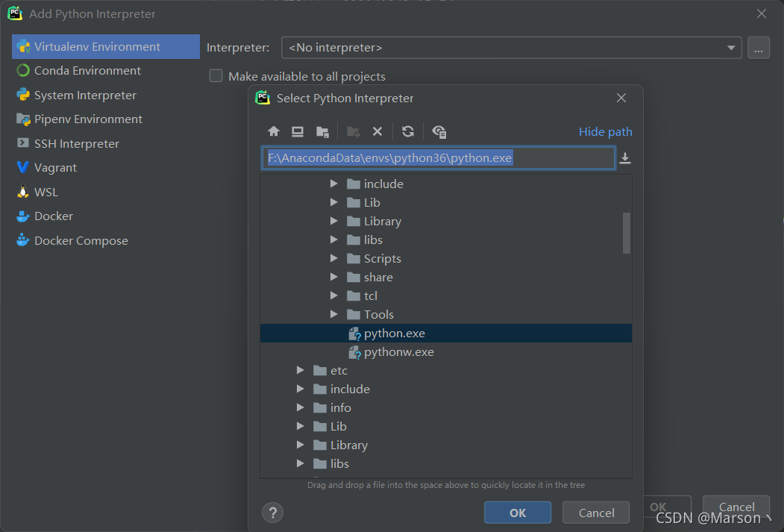Select the outer include folder row
The image size is (784, 532).
point(446,389)
